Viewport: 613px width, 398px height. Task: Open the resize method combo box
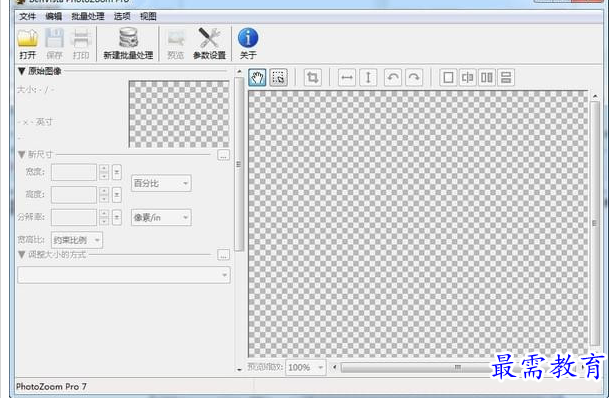[124, 275]
